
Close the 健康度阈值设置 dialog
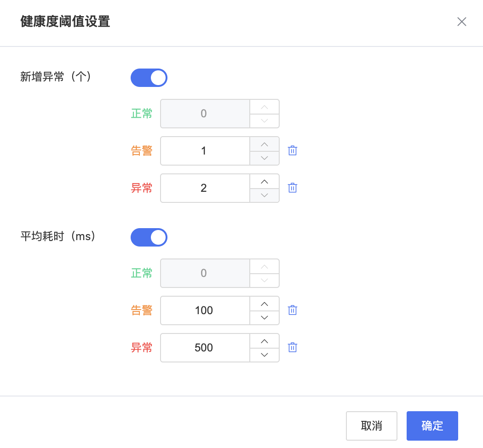coord(461,22)
